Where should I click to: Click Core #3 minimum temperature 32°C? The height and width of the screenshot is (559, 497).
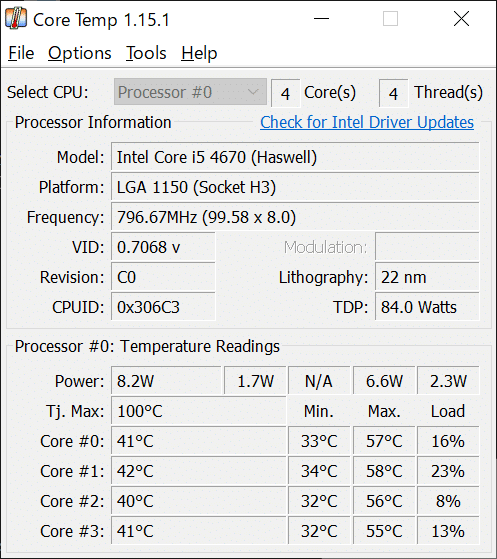(x=319, y=530)
